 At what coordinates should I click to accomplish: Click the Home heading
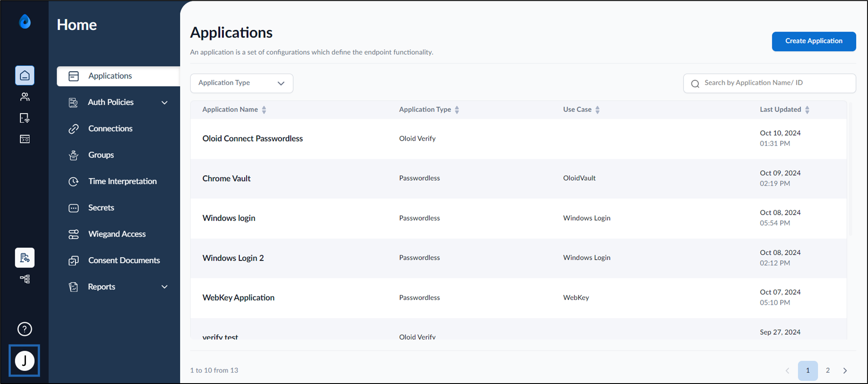point(77,25)
